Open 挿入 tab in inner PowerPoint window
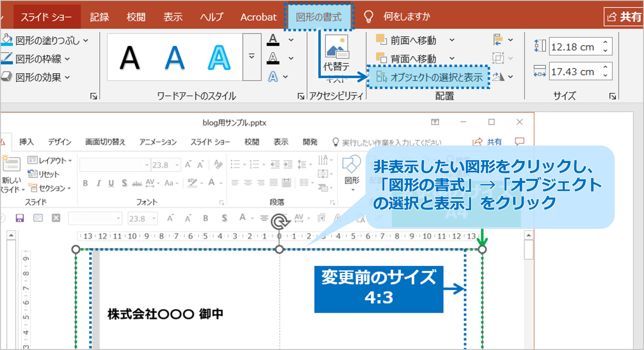 (26, 142)
